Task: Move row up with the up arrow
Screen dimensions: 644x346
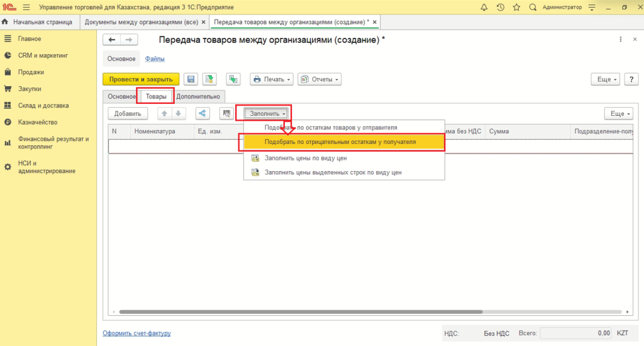Action: pyautogui.click(x=164, y=113)
